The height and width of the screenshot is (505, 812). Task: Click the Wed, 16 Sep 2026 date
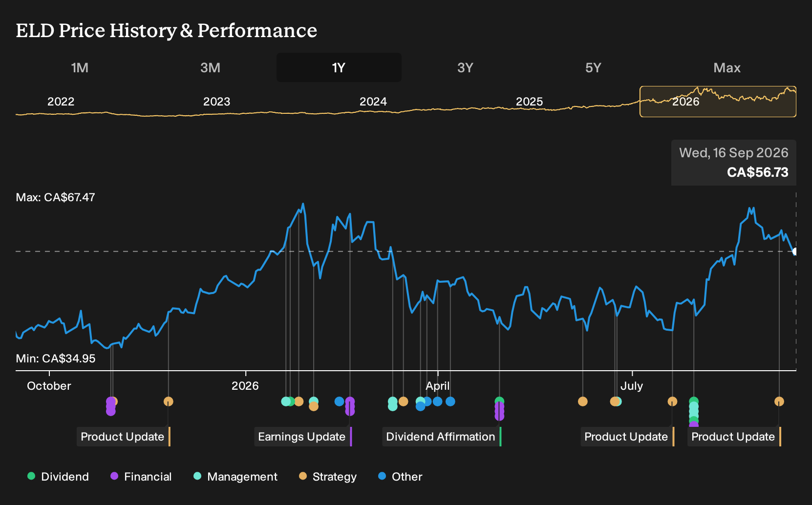(x=733, y=153)
